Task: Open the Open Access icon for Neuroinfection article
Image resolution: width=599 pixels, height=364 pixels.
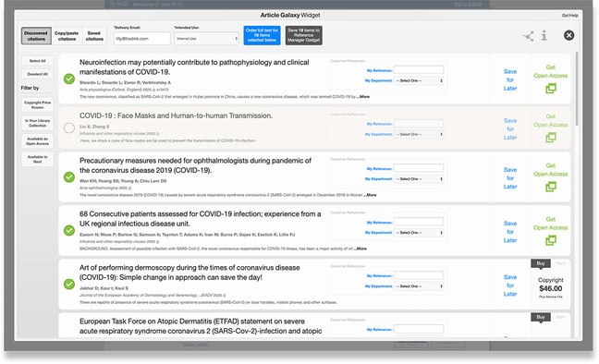Action: click(x=551, y=89)
